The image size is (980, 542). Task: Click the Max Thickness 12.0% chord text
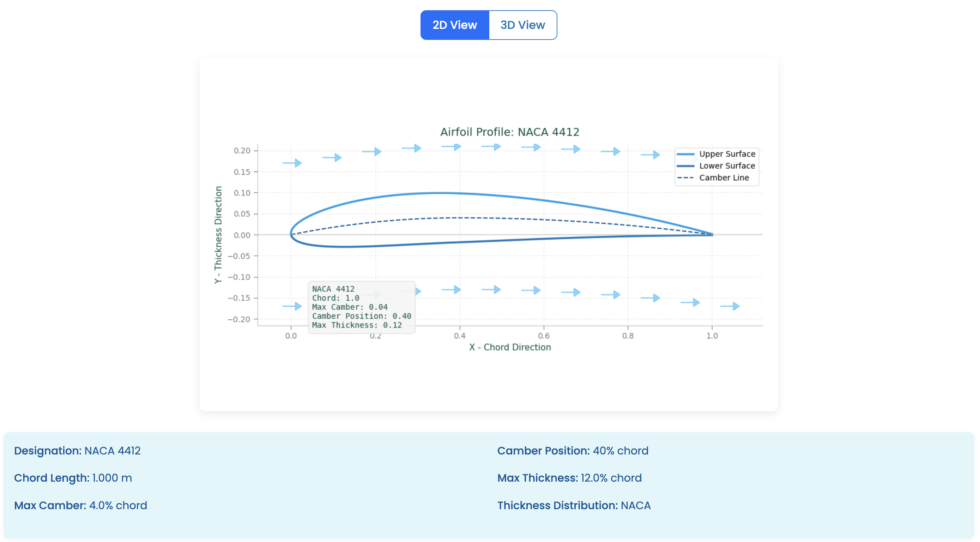569,478
